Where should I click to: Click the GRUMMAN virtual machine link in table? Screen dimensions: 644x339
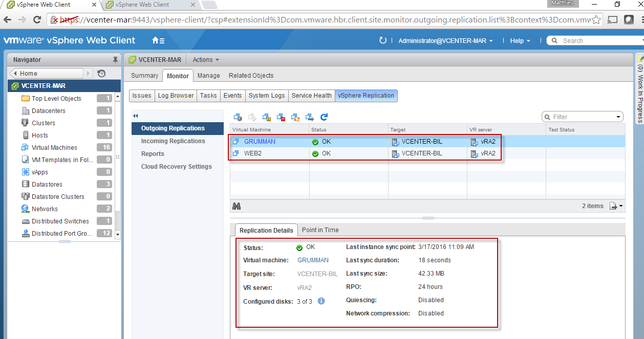260,142
